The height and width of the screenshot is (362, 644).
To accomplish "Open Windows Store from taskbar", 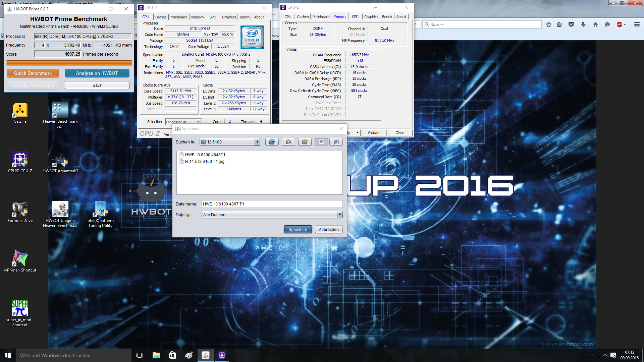I will 172,355.
